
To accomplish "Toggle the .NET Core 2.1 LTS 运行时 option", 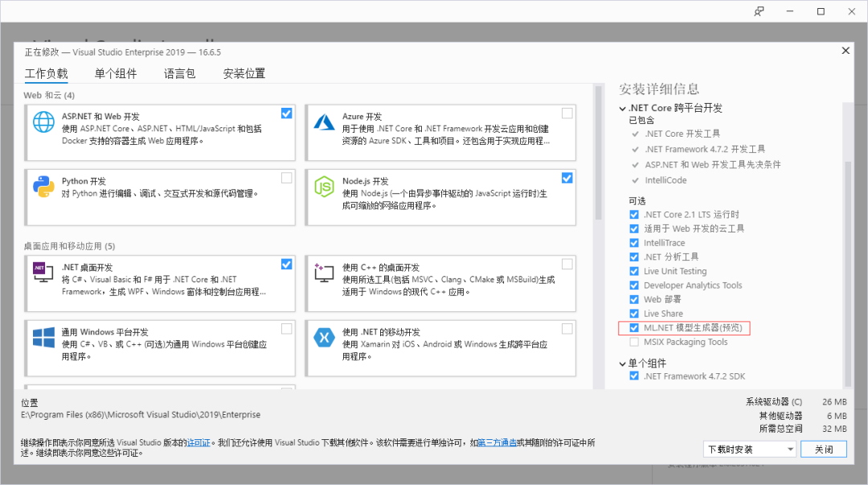I will pos(634,215).
